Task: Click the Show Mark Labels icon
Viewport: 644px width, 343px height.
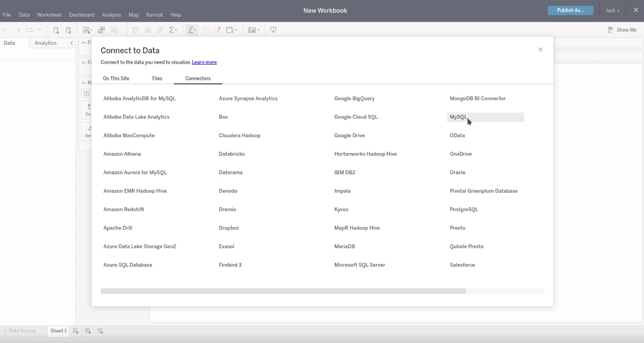Action: click(x=205, y=30)
